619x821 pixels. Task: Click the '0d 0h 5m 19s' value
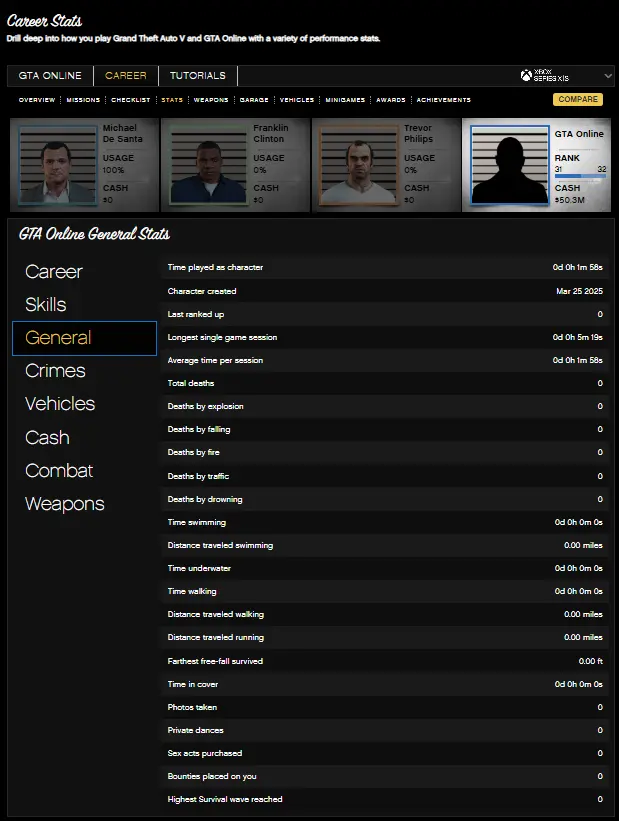(578, 337)
